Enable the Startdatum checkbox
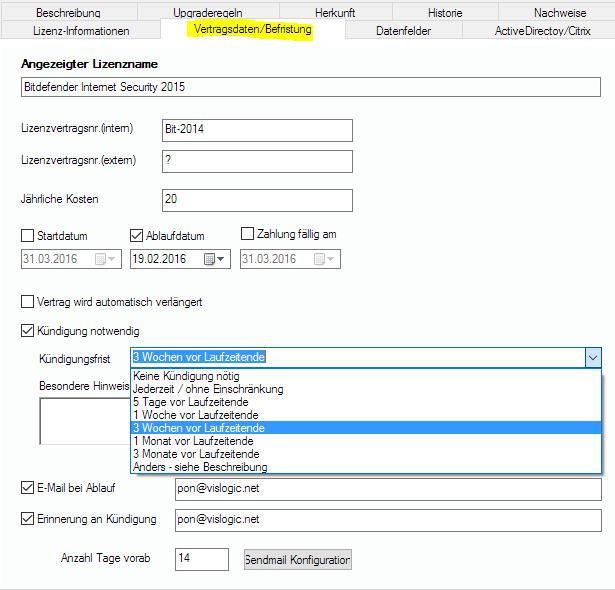The image size is (615, 590). pos(27,235)
